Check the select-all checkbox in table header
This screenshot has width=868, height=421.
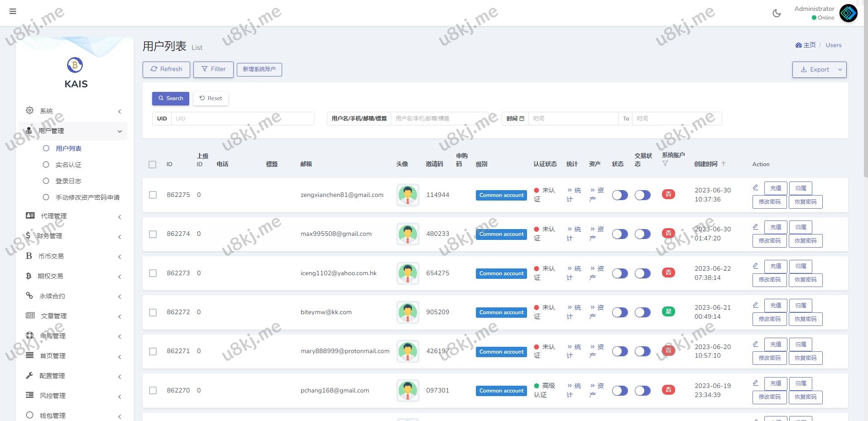coord(153,164)
